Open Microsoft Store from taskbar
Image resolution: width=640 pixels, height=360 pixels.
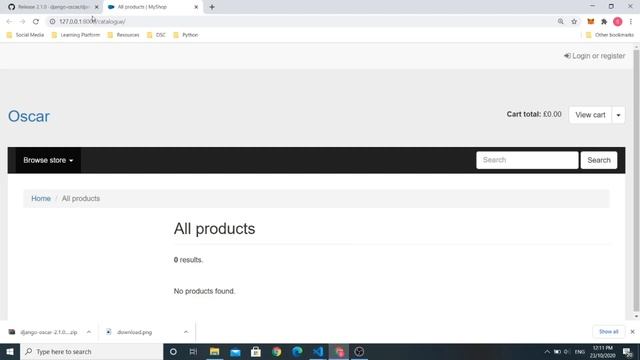[x=256, y=351]
